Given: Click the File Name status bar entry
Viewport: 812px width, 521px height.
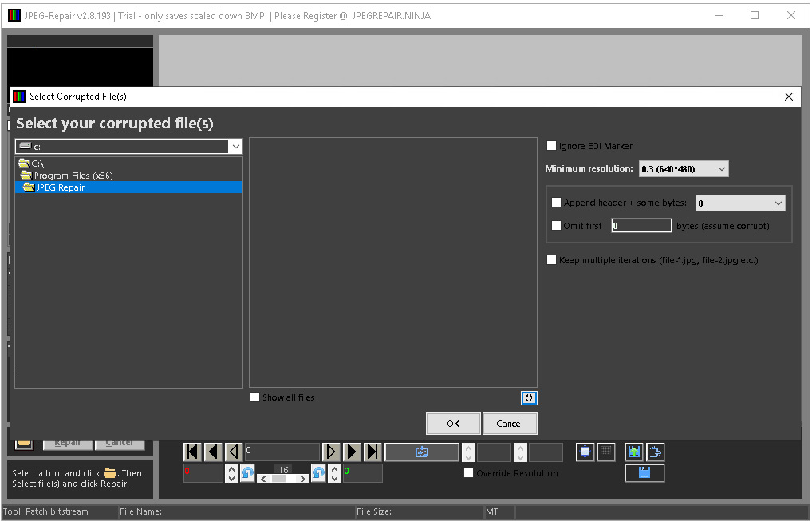Looking at the screenshot, I should pyautogui.click(x=141, y=511).
